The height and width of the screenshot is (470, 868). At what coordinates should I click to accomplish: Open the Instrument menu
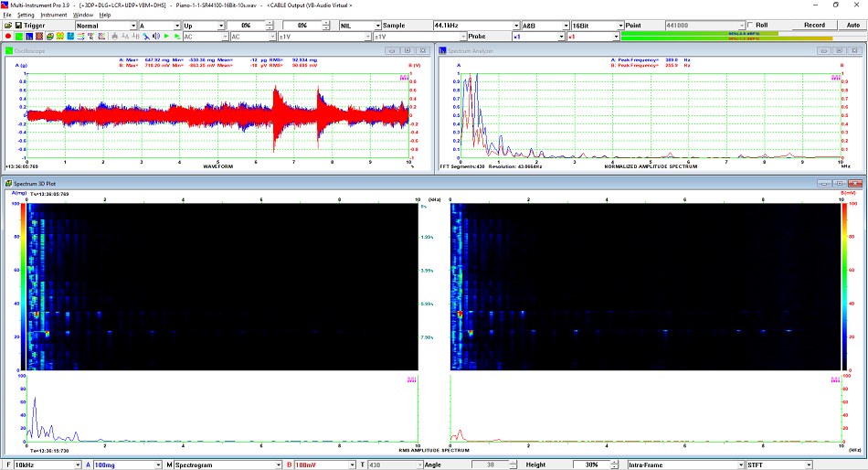coord(53,15)
